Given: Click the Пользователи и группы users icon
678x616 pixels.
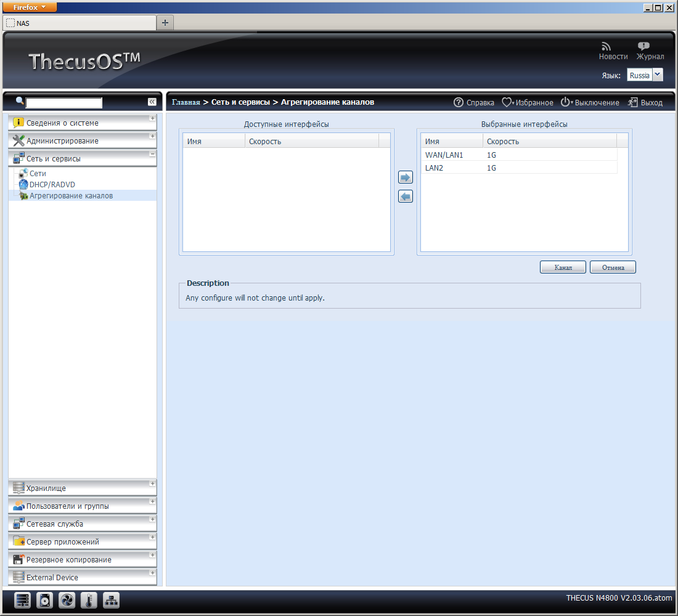Looking at the screenshot, I should click(x=18, y=506).
